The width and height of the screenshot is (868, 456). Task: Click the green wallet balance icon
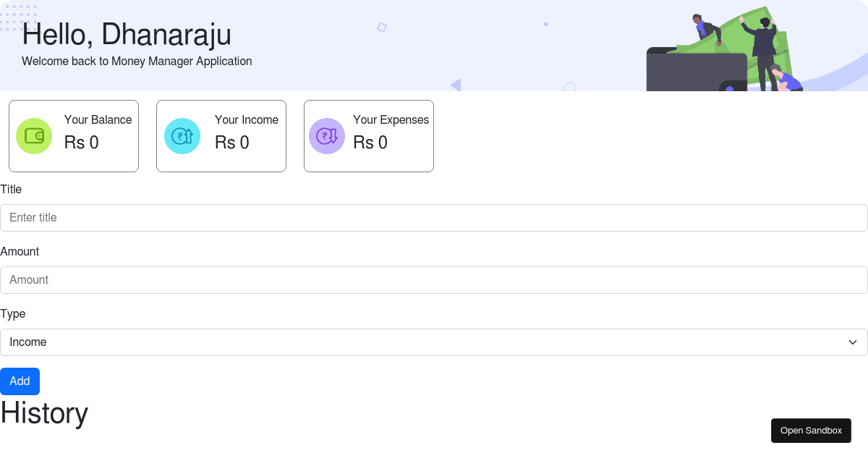click(x=34, y=136)
